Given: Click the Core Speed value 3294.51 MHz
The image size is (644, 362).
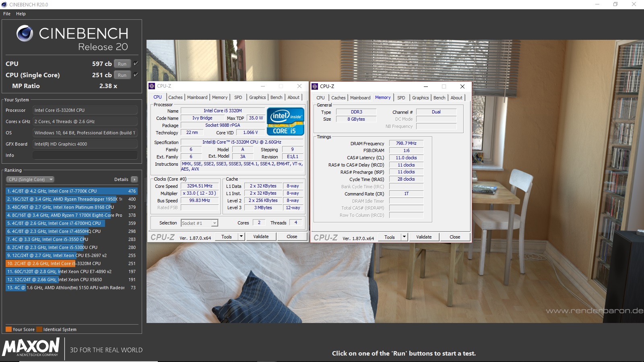Looking at the screenshot, I should (199, 186).
